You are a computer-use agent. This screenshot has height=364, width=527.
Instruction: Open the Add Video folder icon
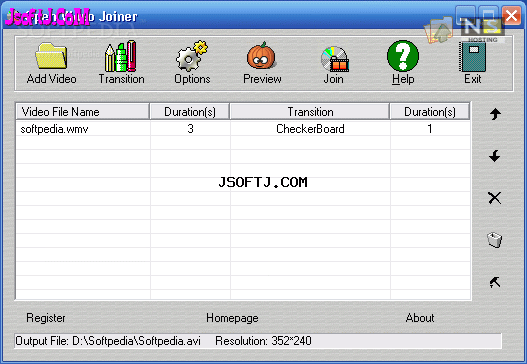click(x=51, y=56)
